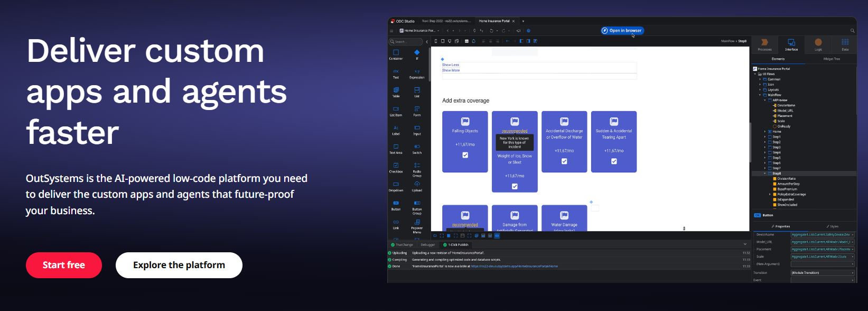Expand the Step1 screen node
The height and width of the screenshot is (311, 868).
[x=765, y=137]
